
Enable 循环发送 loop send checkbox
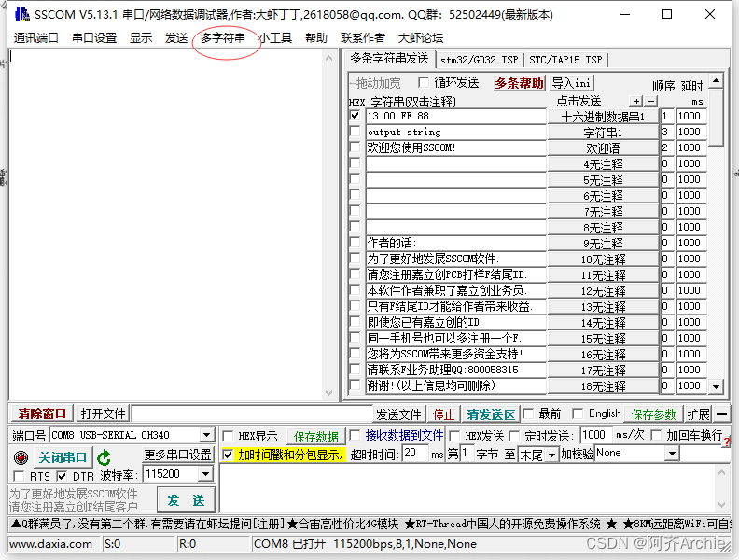424,82
